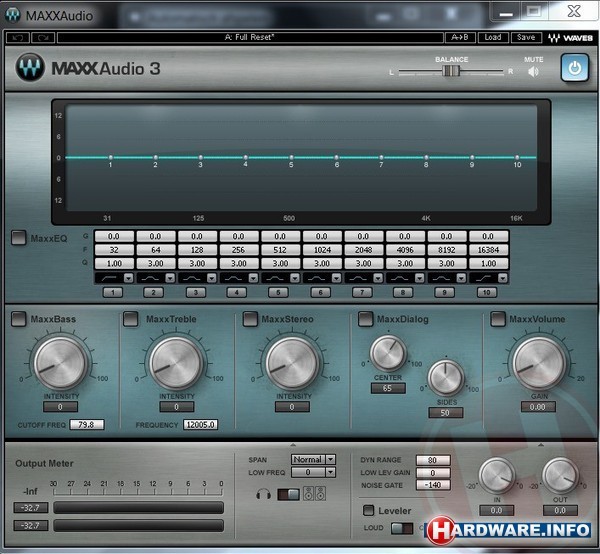Open band 4 filter type dropdown arrow
The image size is (600, 554).
coord(253,278)
